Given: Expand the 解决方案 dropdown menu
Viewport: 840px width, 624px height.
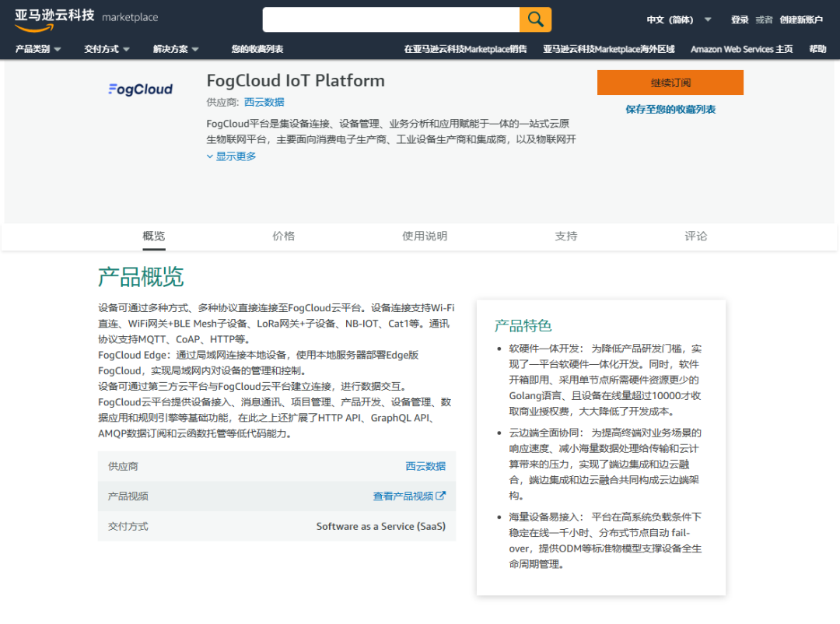Looking at the screenshot, I should tap(176, 49).
